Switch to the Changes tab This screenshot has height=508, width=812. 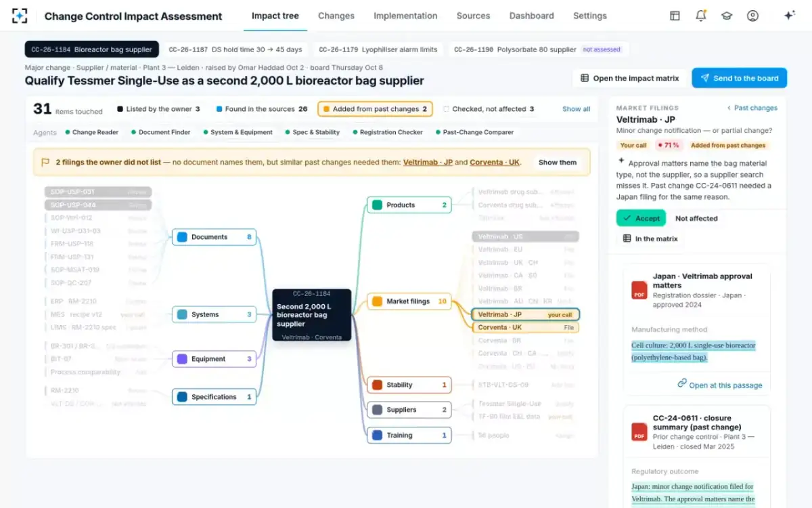coord(336,16)
